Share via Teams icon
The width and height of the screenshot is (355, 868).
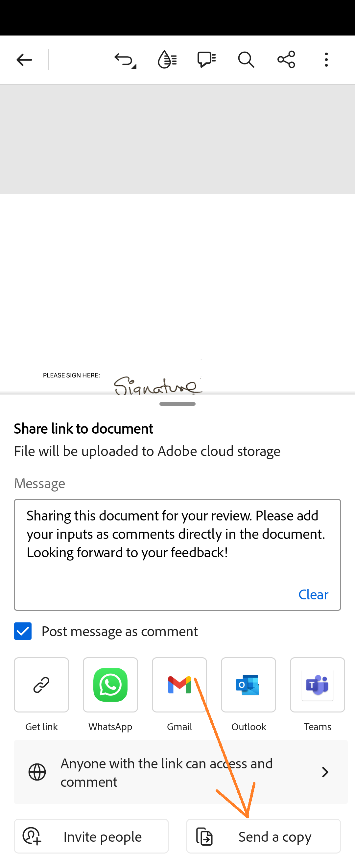(x=317, y=685)
